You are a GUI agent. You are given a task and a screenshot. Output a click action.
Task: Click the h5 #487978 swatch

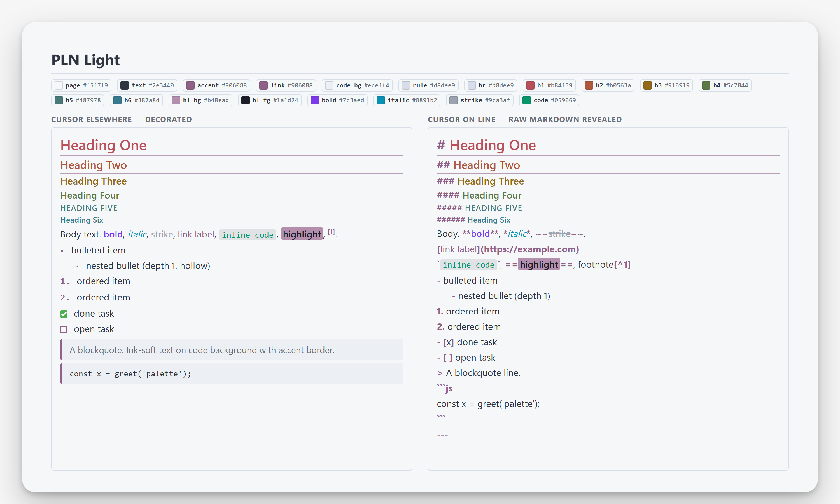[x=78, y=100]
